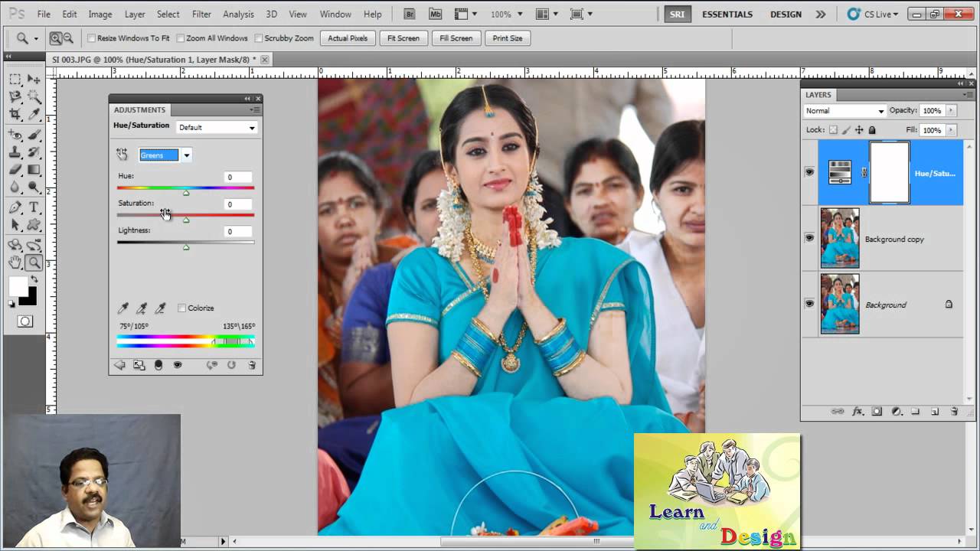The image size is (980, 551).
Task: Select the Rectangular Marquee tool
Action: (x=15, y=79)
